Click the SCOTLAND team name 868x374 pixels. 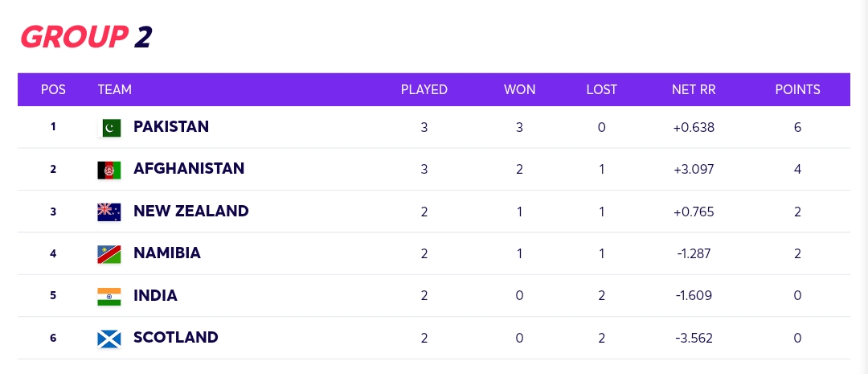176,338
